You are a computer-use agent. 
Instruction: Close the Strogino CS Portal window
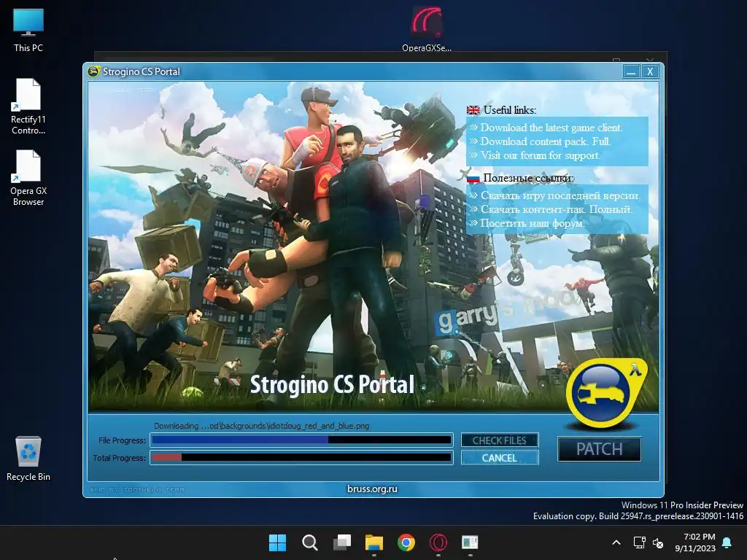650,71
